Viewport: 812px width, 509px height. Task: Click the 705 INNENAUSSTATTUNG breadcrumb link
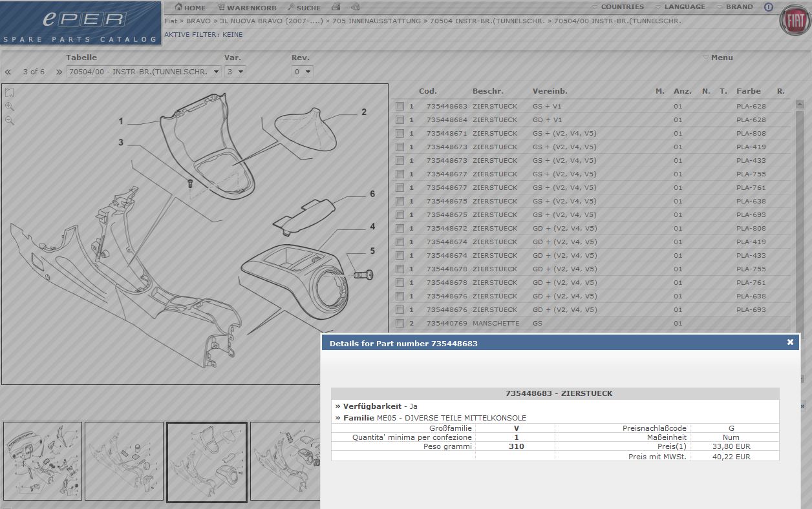[x=378, y=21]
